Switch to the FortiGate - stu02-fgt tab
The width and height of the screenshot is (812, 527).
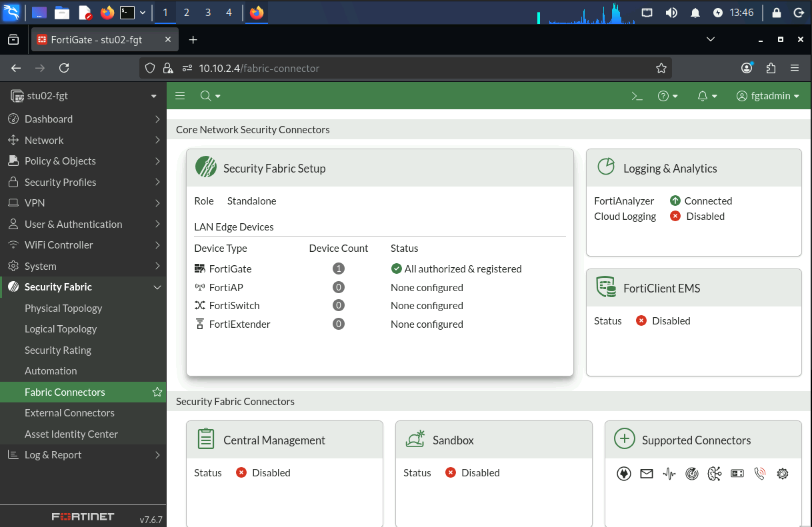point(105,40)
